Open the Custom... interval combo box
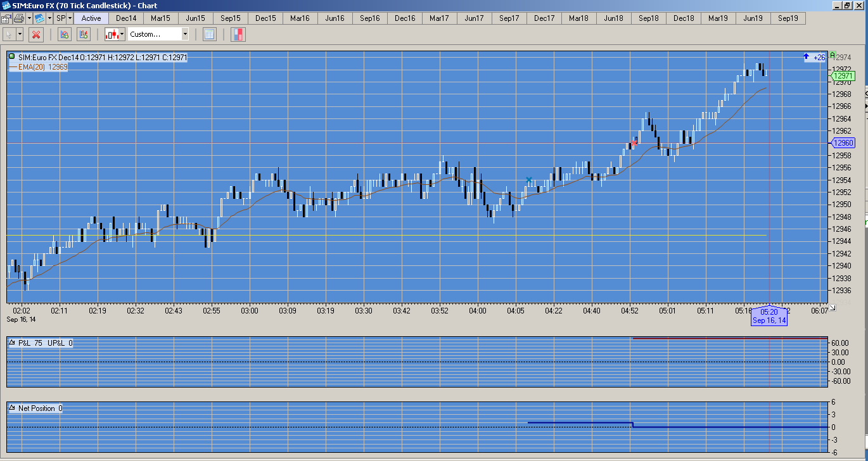This screenshot has height=461, width=868. pyautogui.click(x=158, y=34)
